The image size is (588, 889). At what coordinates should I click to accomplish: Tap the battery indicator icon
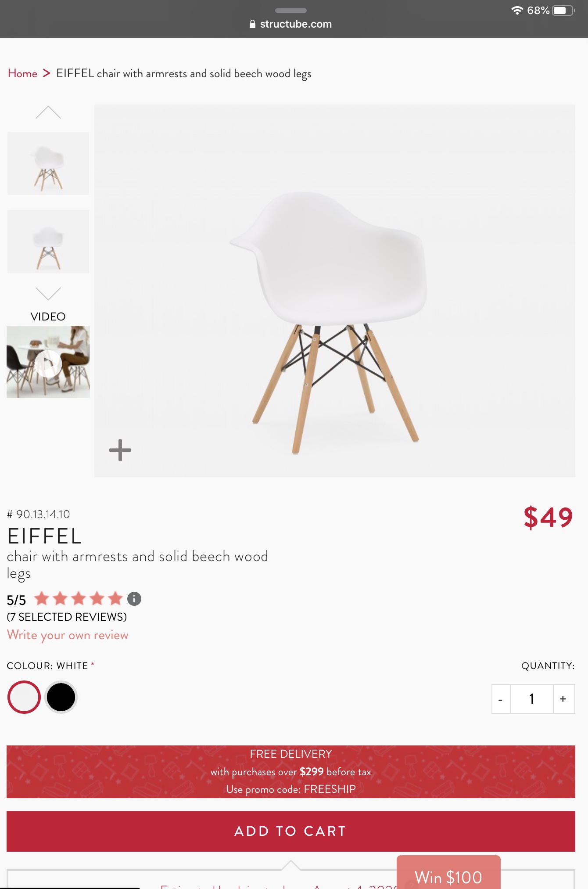(564, 10)
